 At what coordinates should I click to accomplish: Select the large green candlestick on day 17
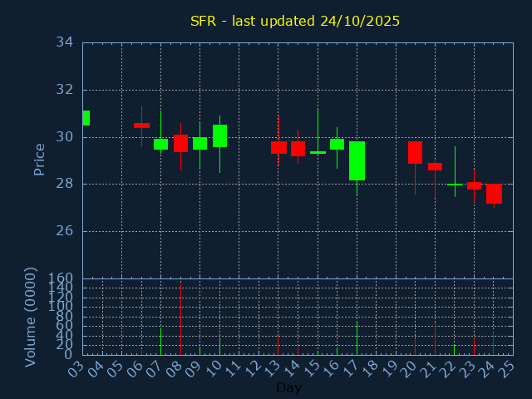(x=357, y=160)
